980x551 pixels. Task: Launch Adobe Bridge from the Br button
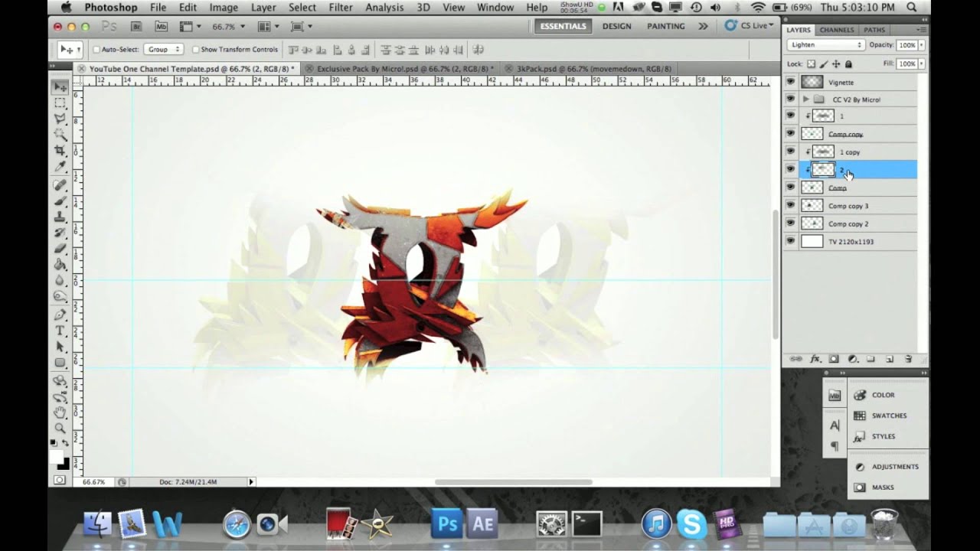click(136, 26)
